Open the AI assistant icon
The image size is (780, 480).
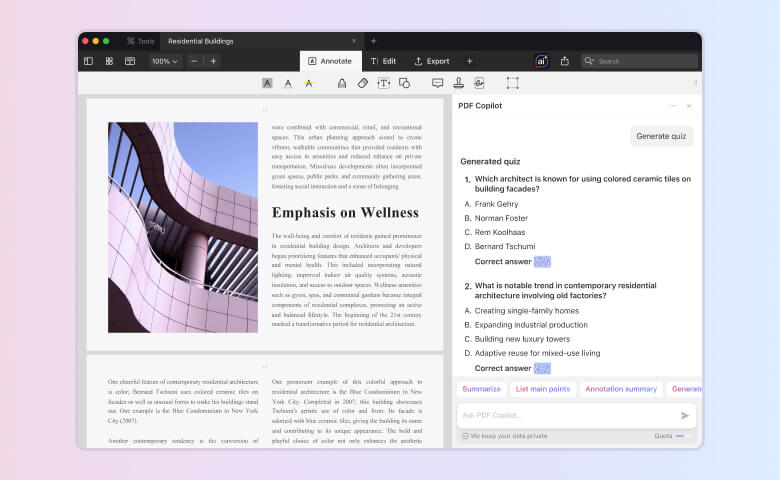[541, 61]
